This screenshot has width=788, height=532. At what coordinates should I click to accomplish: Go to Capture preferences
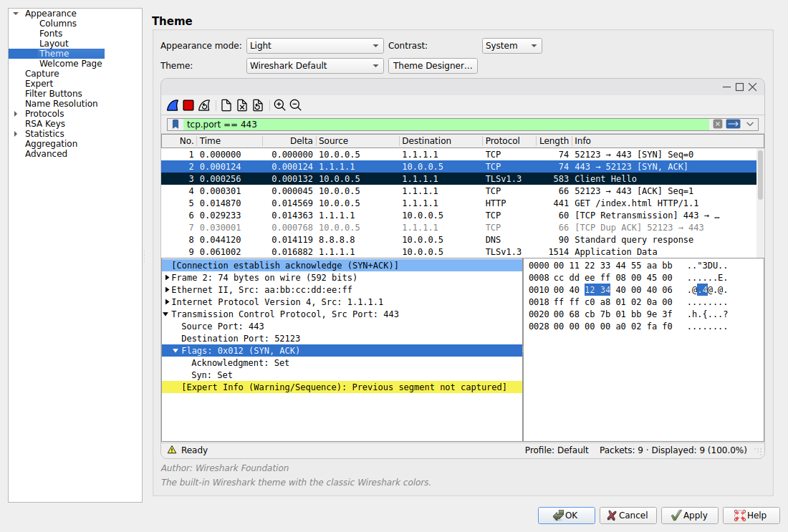(42, 74)
